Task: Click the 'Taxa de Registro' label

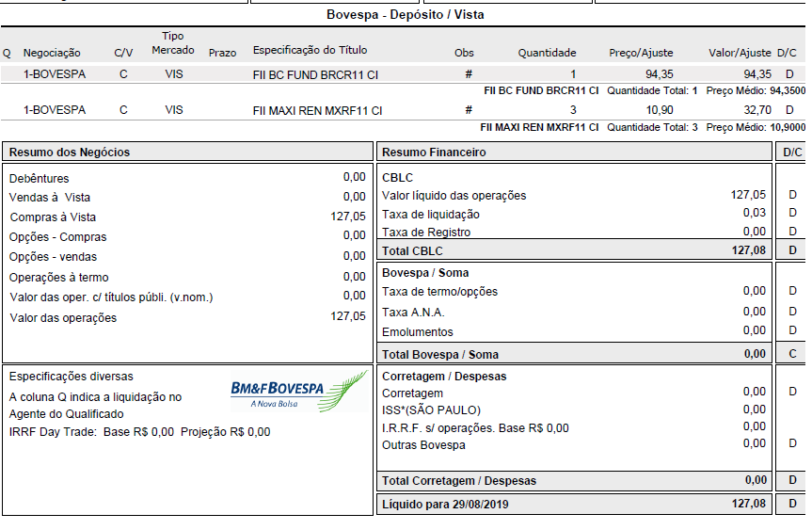Action: point(426,233)
